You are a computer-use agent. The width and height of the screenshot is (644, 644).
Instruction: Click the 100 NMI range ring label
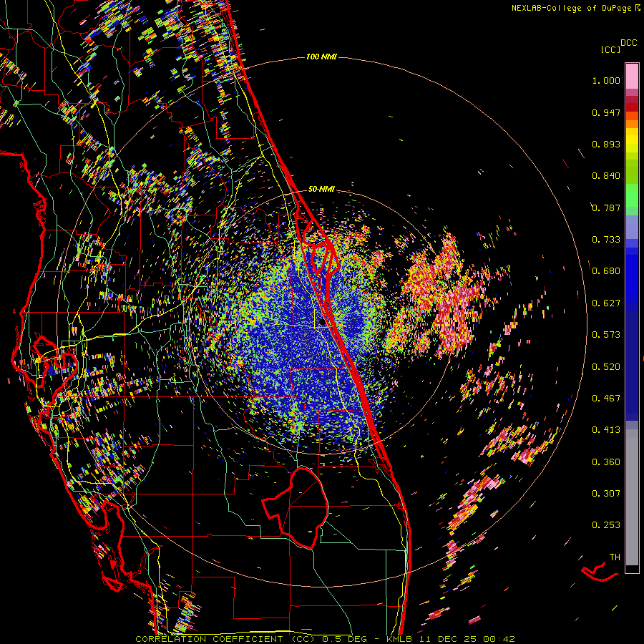pyautogui.click(x=321, y=57)
